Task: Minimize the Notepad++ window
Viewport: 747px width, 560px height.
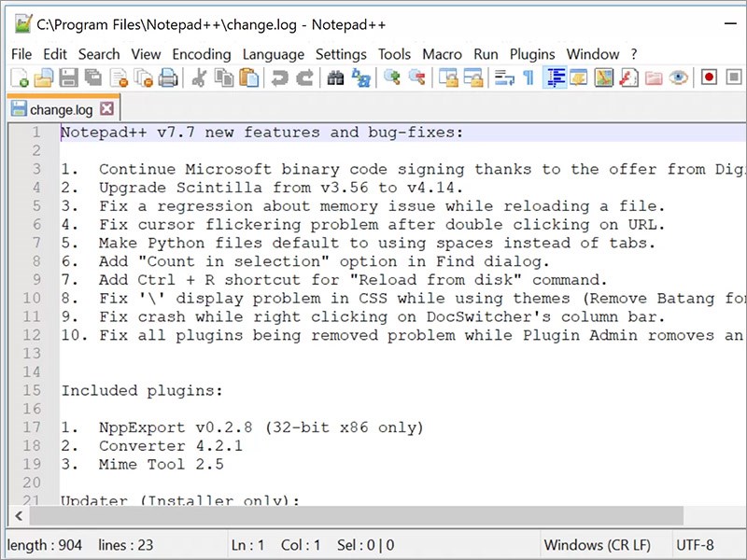Action: coord(730,23)
